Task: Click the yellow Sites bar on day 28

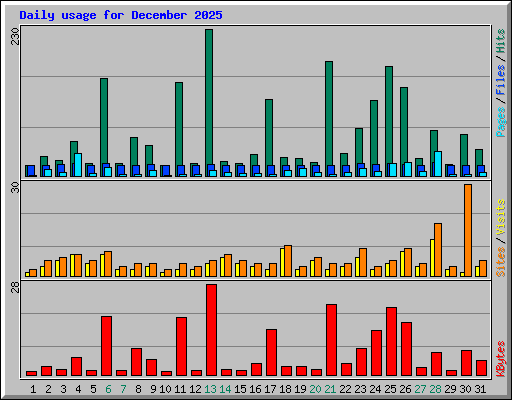Action: coord(432,258)
